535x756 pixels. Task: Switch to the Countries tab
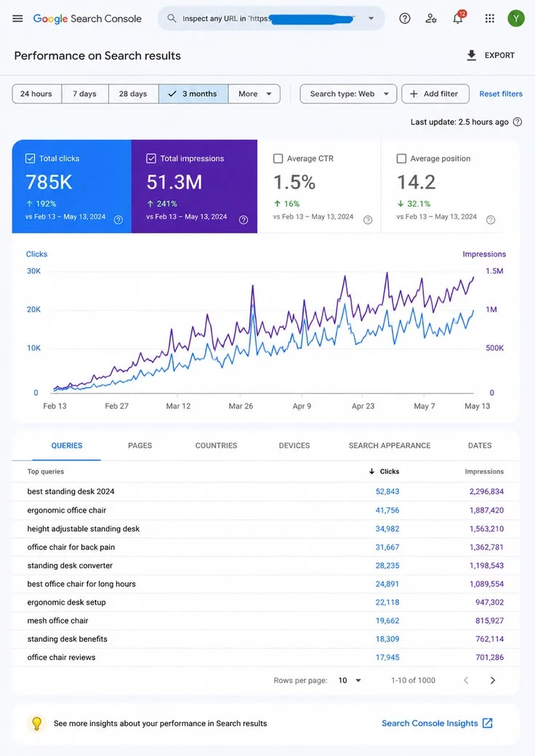(x=216, y=446)
